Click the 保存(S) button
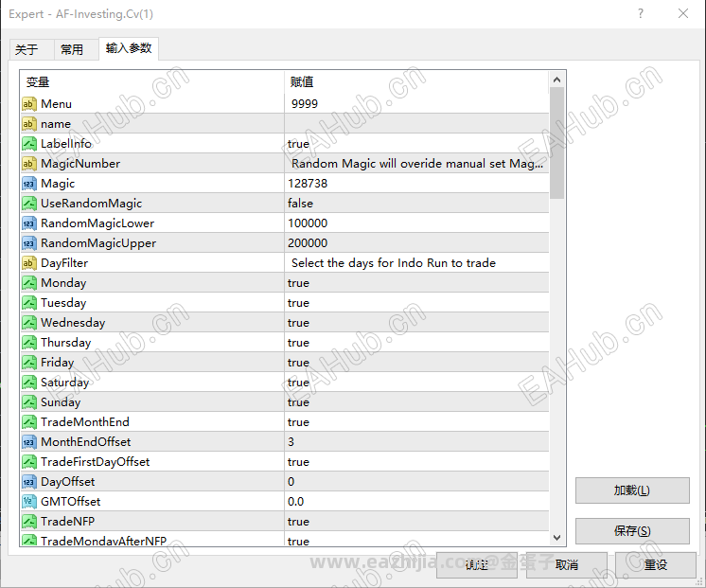Viewport: 706px width, 588px height. 632,531
